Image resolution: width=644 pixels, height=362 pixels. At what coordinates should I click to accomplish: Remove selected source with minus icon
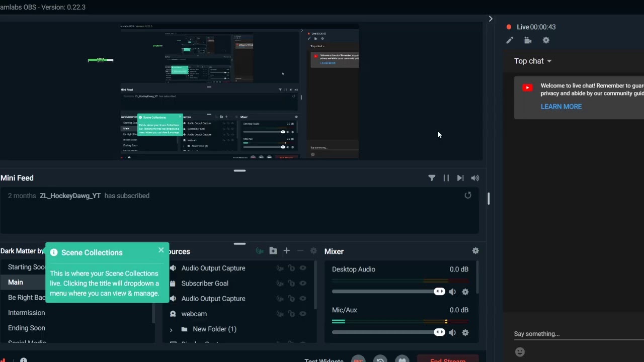pyautogui.click(x=300, y=251)
